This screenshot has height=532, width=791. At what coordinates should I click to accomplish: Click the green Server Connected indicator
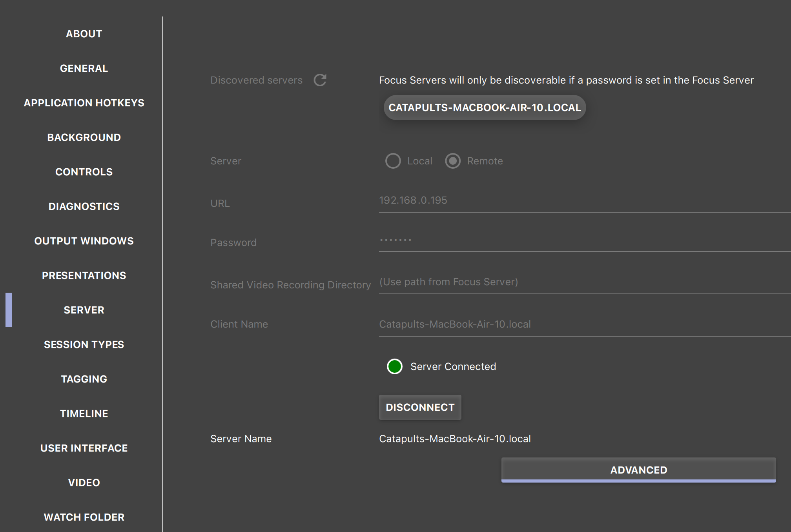click(x=394, y=366)
